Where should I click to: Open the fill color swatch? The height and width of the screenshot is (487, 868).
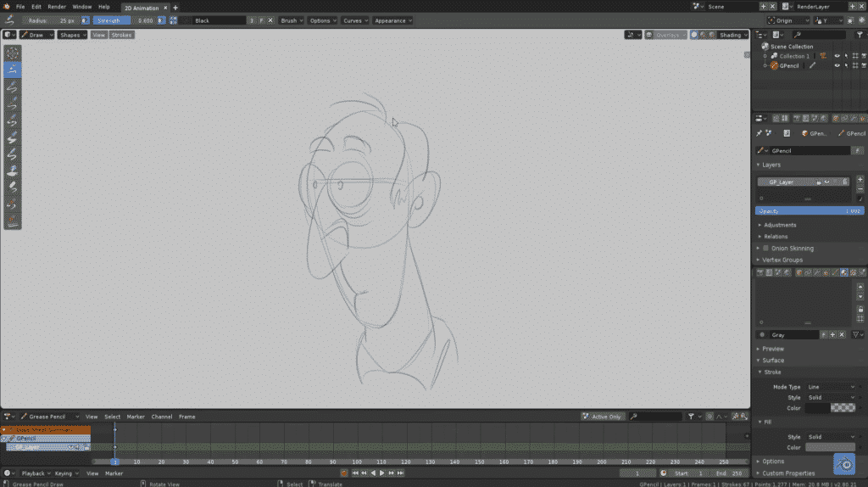831,447
